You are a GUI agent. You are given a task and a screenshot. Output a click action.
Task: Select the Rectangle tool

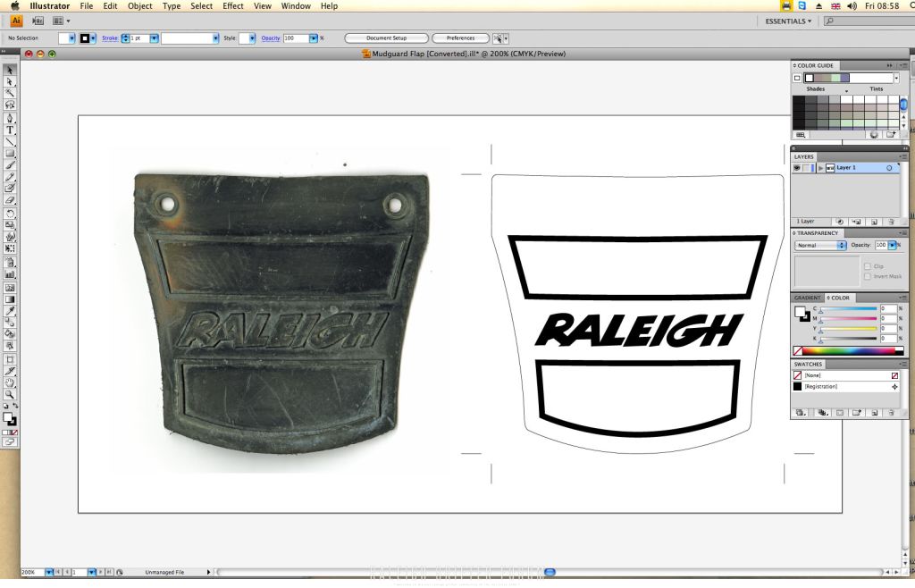(9, 154)
